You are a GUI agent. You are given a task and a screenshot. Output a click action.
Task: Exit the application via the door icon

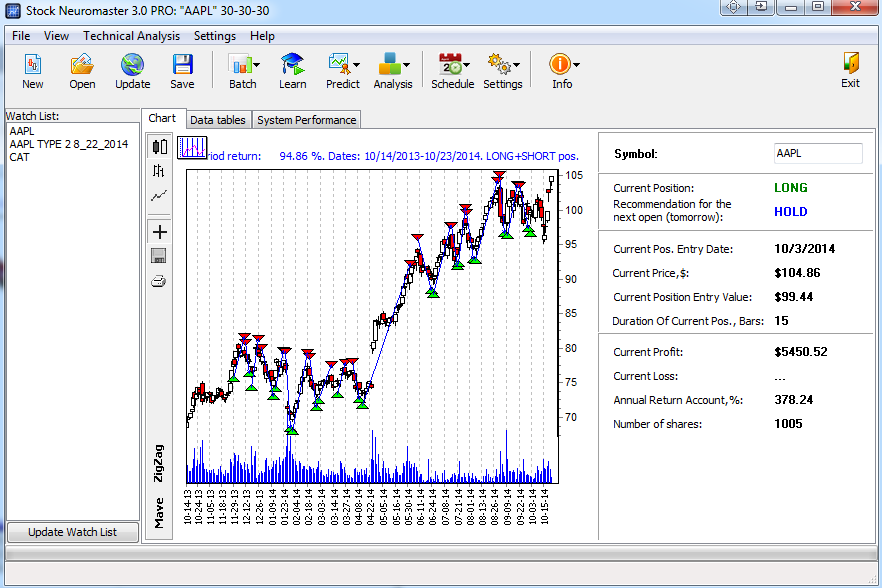[x=850, y=71]
